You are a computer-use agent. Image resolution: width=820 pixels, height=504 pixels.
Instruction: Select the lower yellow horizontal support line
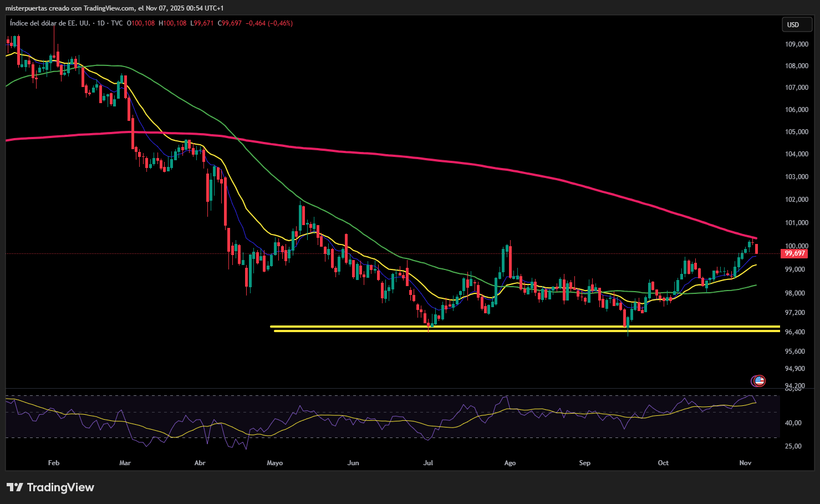(x=527, y=331)
